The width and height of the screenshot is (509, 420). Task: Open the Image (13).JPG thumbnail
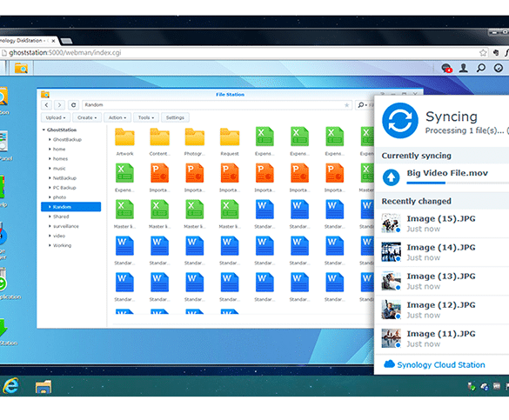[391, 281]
